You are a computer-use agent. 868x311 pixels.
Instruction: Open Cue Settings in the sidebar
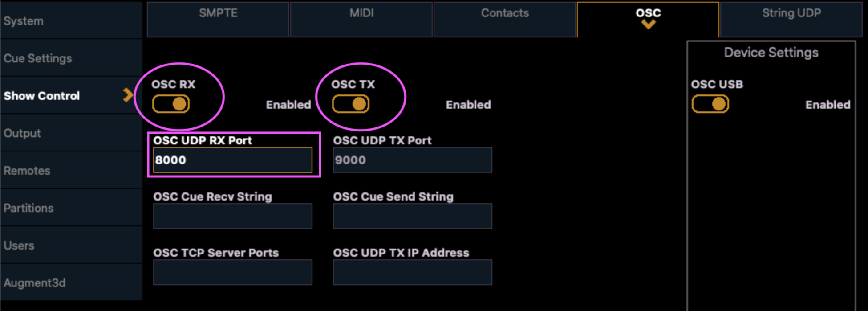[x=38, y=58]
